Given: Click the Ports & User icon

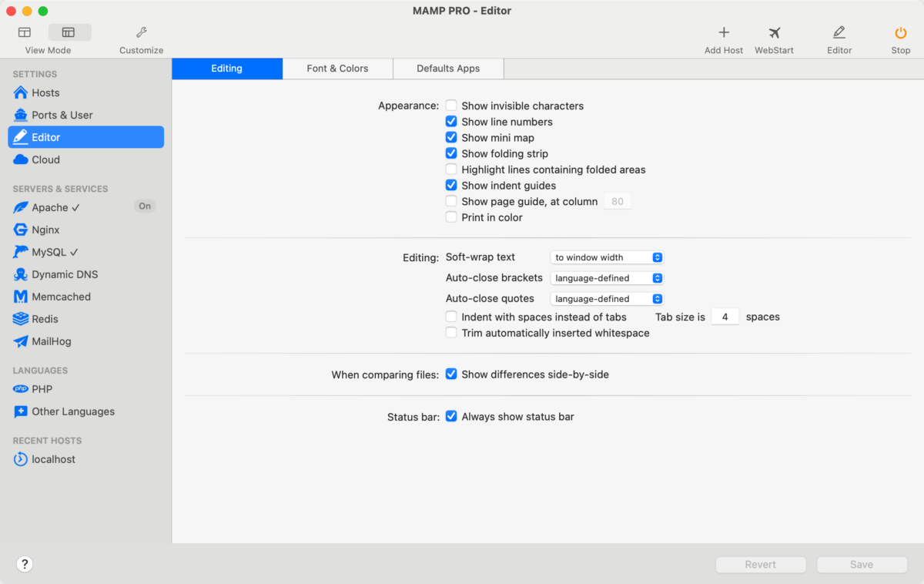Looking at the screenshot, I should point(21,115).
